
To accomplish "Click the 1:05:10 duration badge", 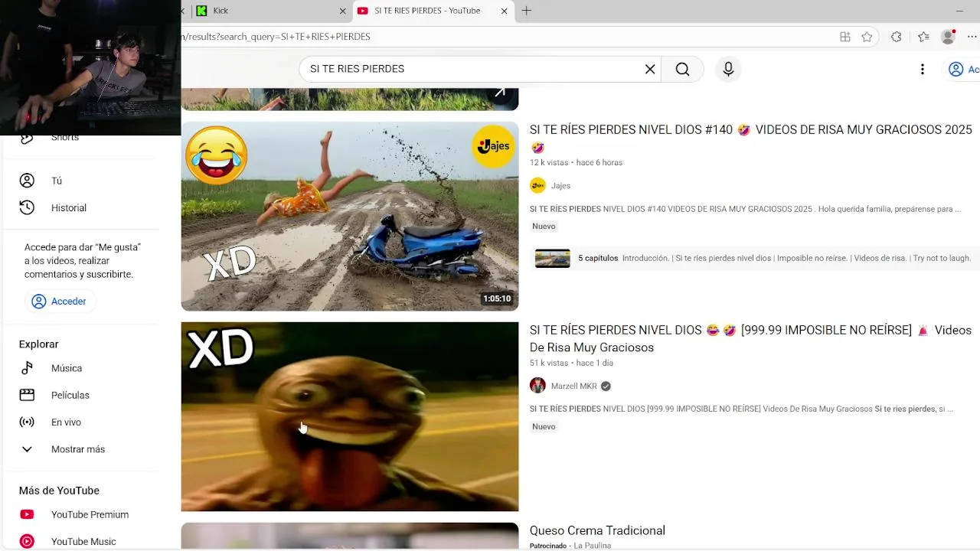I will pos(497,298).
